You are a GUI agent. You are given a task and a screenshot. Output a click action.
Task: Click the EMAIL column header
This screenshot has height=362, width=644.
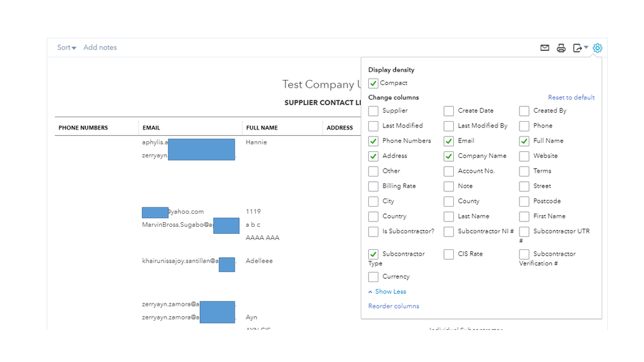[x=151, y=128]
